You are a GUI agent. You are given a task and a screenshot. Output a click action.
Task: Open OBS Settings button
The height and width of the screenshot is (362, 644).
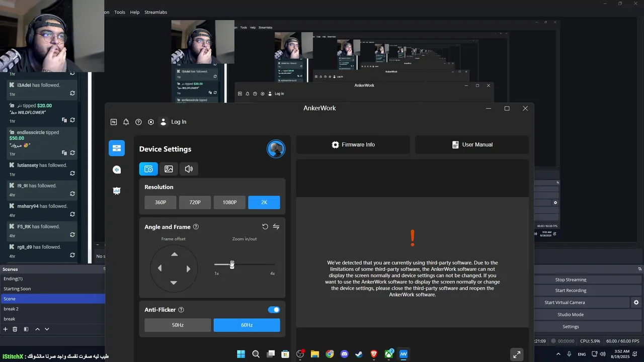(x=571, y=327)
